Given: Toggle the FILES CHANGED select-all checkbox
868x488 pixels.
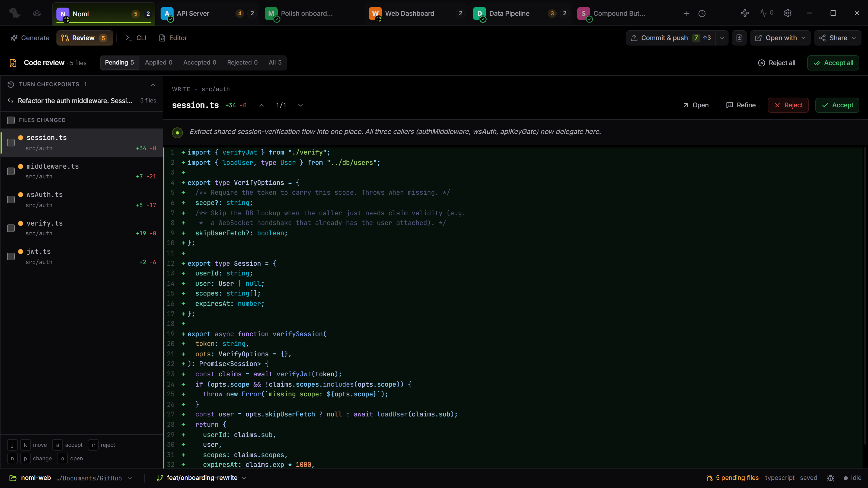Looking at the screenshot, I should coord(11,120).
